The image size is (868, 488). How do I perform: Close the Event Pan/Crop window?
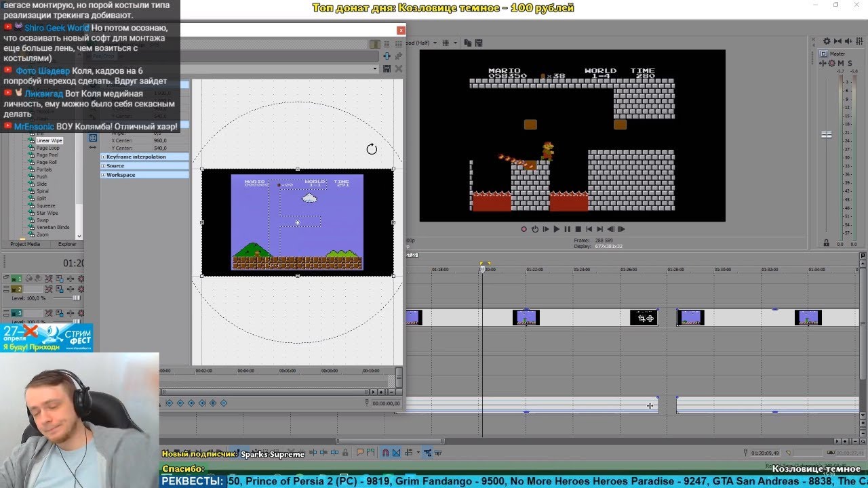click(401, 30)
